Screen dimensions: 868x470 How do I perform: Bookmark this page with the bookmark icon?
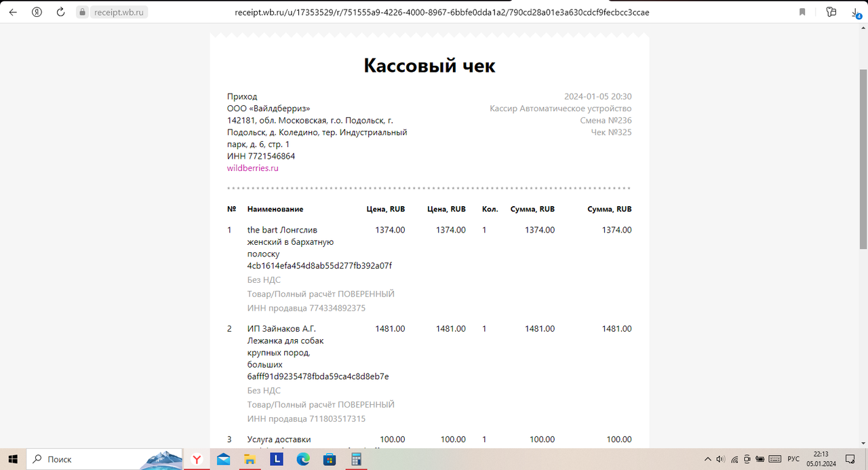coord(803,12)
